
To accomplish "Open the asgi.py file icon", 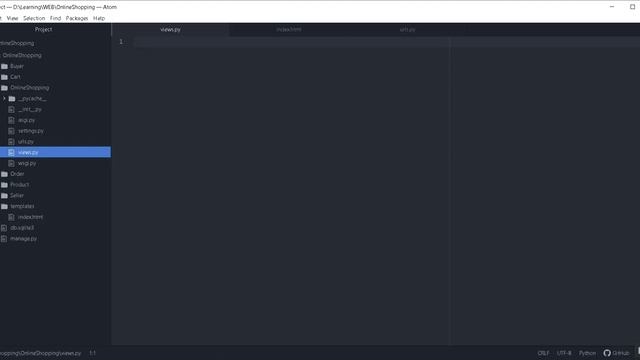I will tap(11, 120).
